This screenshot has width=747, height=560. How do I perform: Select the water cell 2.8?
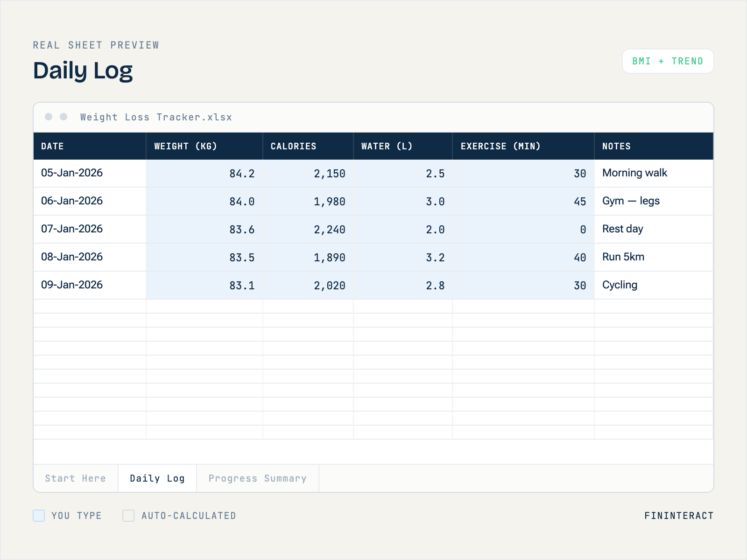coord(403,285)
